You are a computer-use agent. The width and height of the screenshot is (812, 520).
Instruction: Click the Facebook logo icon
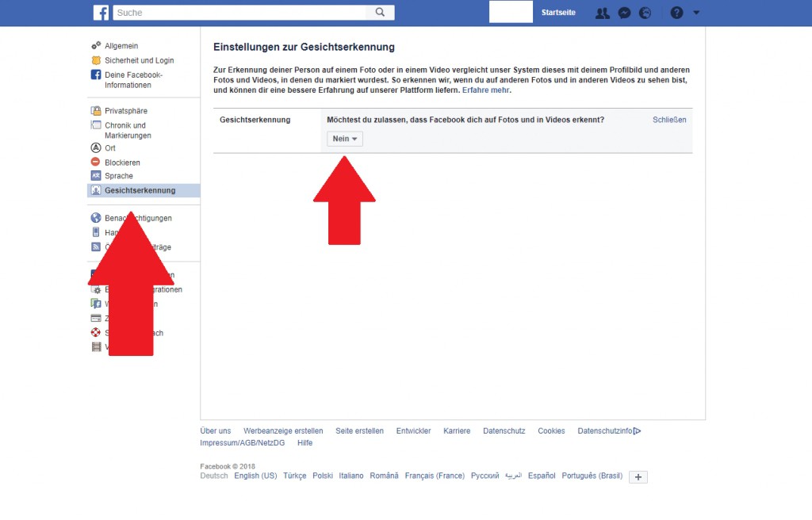[101, 13]
